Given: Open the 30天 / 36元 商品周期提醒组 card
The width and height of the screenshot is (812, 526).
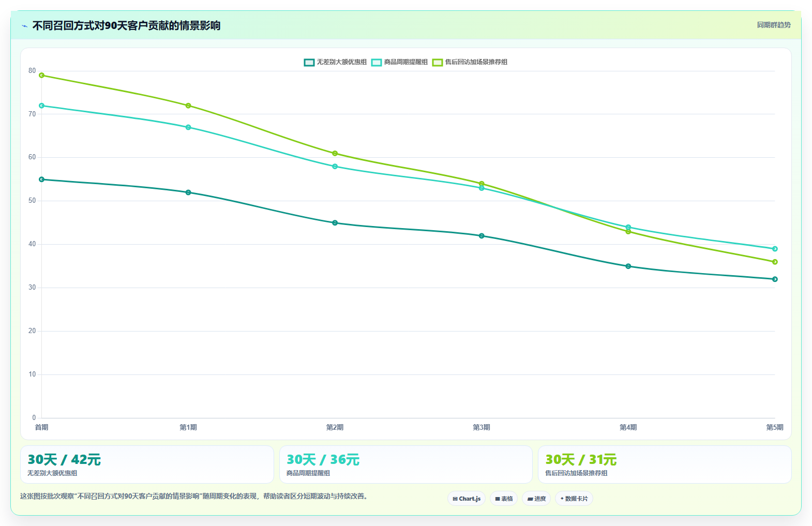Looking at the screenshot, I should [406, 464].
